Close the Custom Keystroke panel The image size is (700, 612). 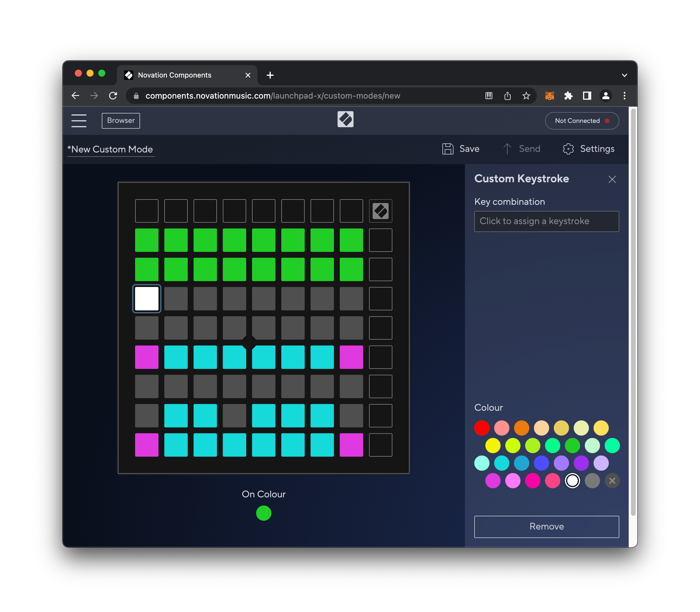point(612,179)
